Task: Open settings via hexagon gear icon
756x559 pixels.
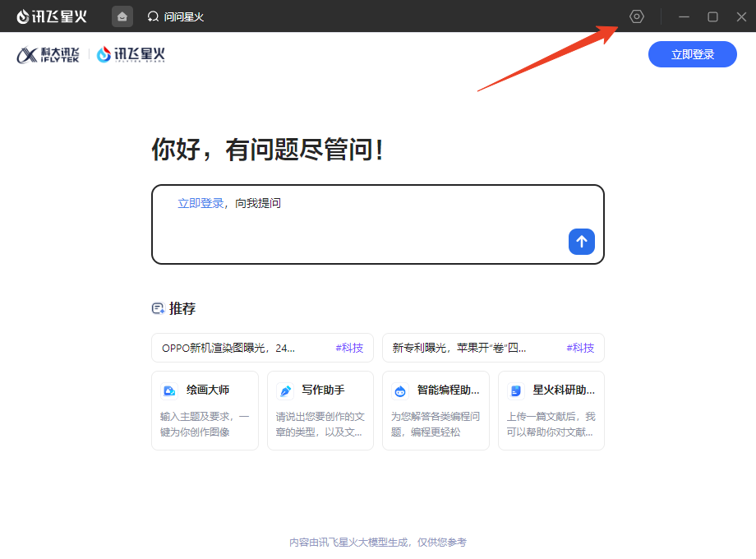Action: (636, 16)
